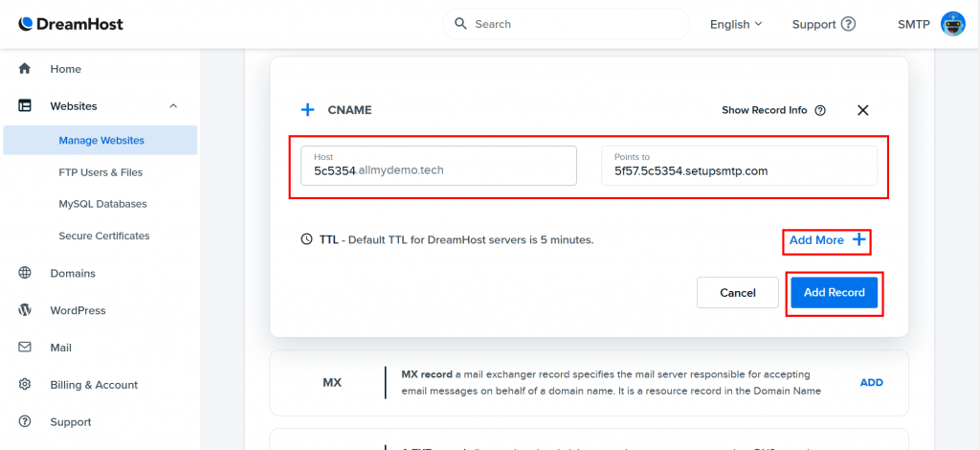Viewport: 980px width, 450px height.
Task: Open the English language dropdown
Action: (x=736, y=24)
